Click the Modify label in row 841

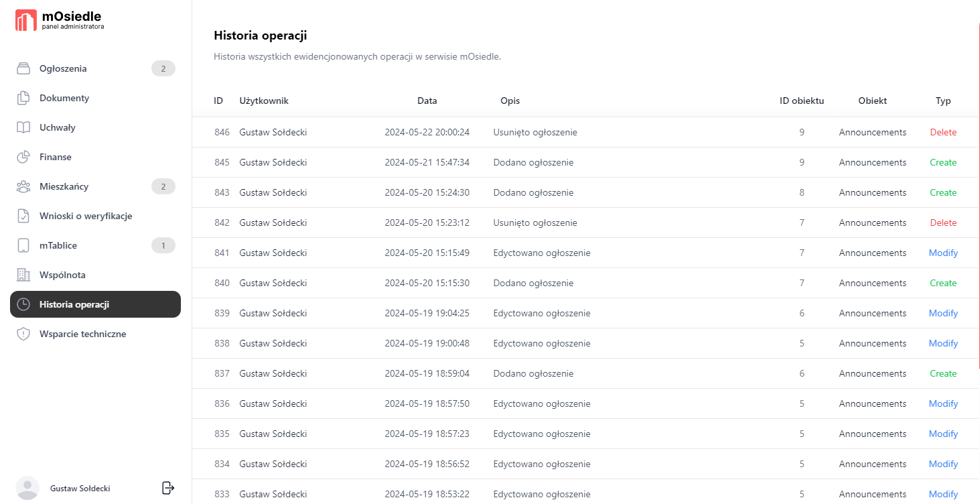tap(943, 253)
